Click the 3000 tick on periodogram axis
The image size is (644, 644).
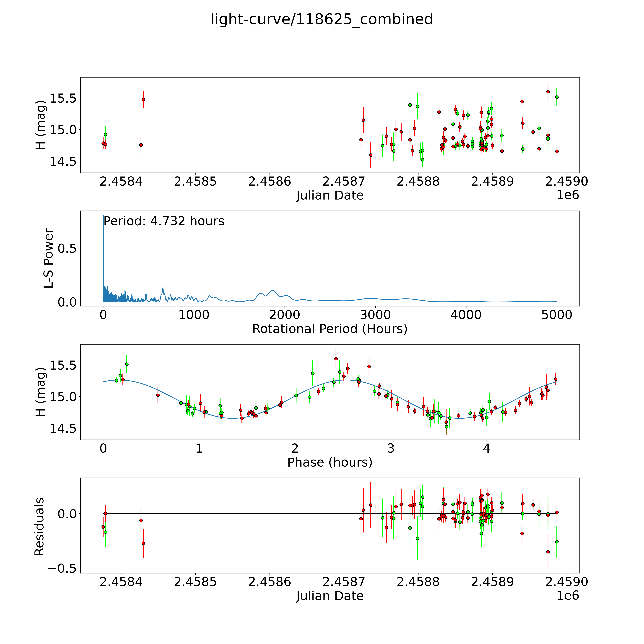(x=375, y=315)
